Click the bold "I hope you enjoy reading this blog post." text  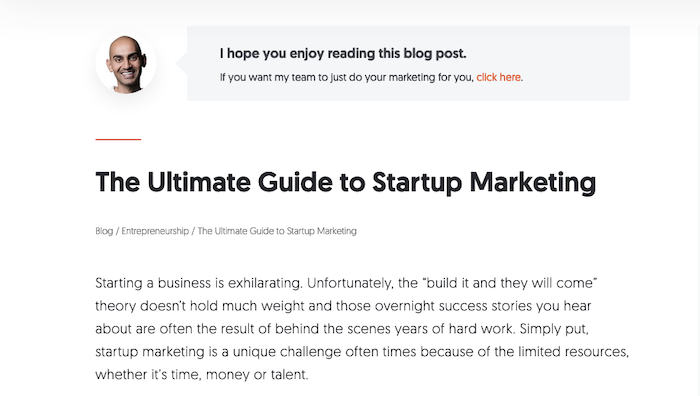click(x=343, y=54)
